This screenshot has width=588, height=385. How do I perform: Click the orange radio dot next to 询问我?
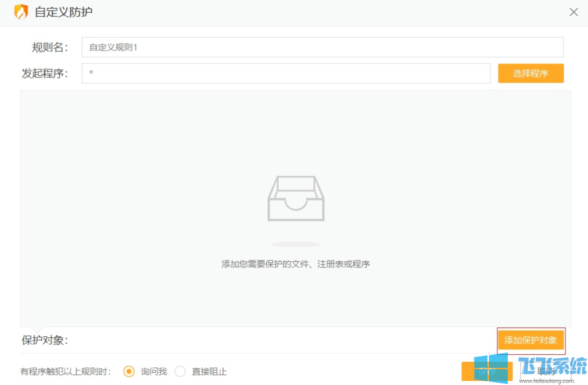coord(128,371)
